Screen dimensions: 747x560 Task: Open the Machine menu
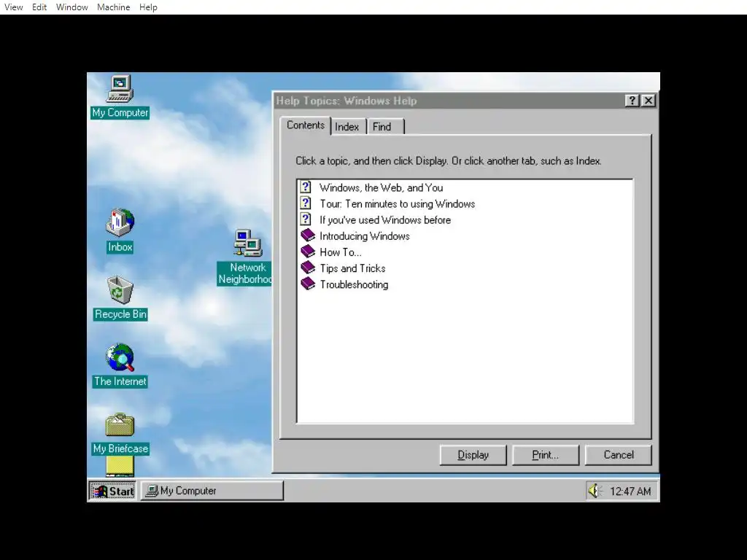pyautogui.click(x=113, y=7)
